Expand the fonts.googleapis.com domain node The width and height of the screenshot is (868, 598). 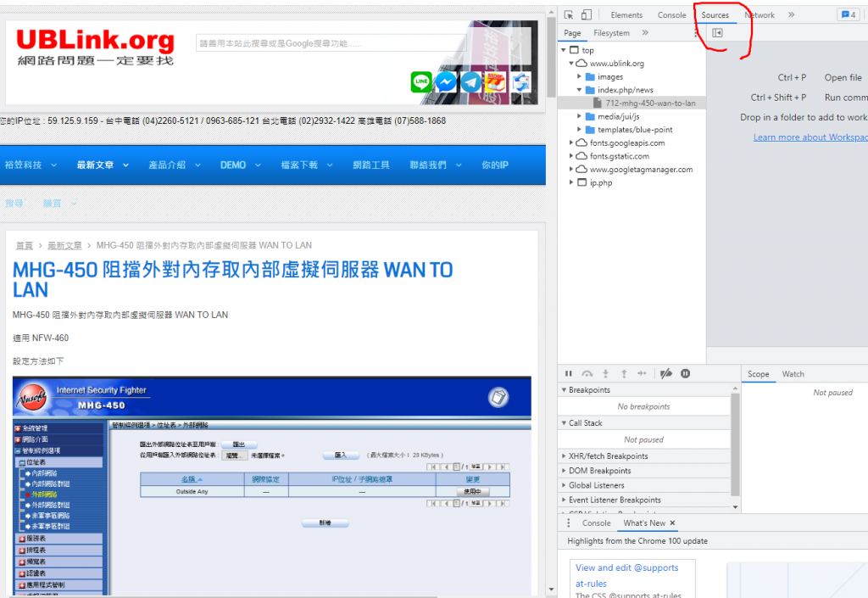(x=571, y=143)
